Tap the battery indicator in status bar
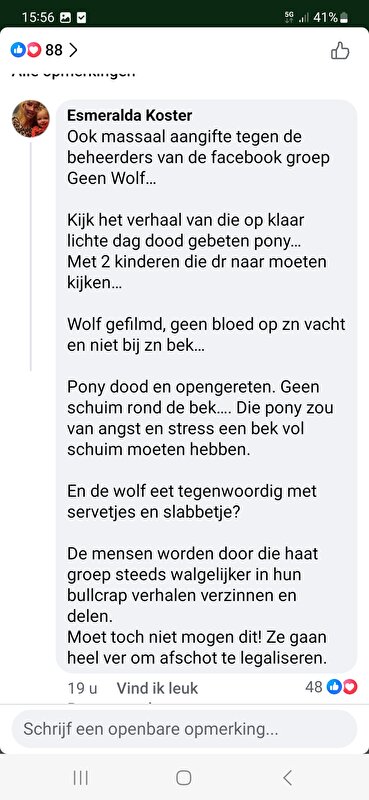The height and width of the screenshot is (800, 369). click(344, 18)
